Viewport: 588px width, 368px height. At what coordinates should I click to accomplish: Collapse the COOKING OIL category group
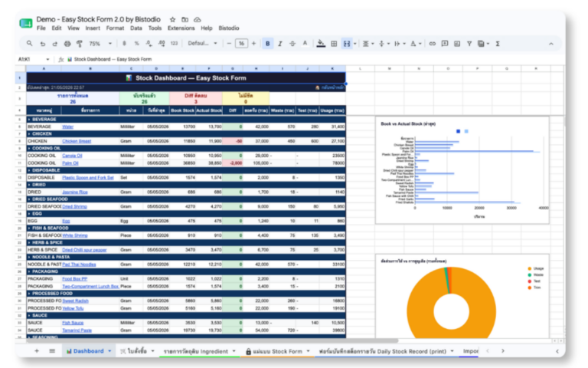(x=29, y=148)
